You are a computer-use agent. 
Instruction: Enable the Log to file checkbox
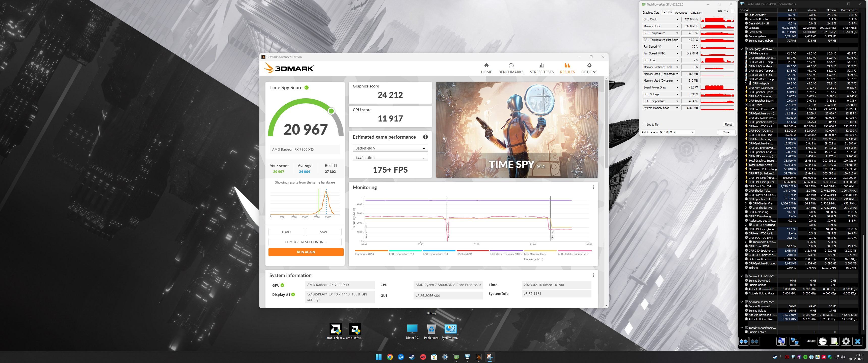(645, 125)
